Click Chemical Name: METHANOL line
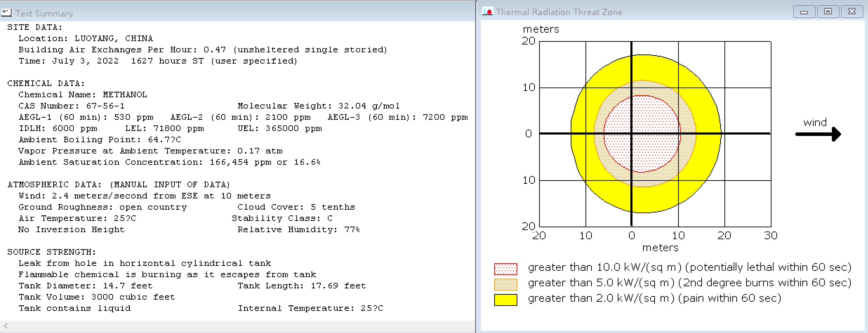The width and height of the screenshot is (868, 333). (83, 95)
